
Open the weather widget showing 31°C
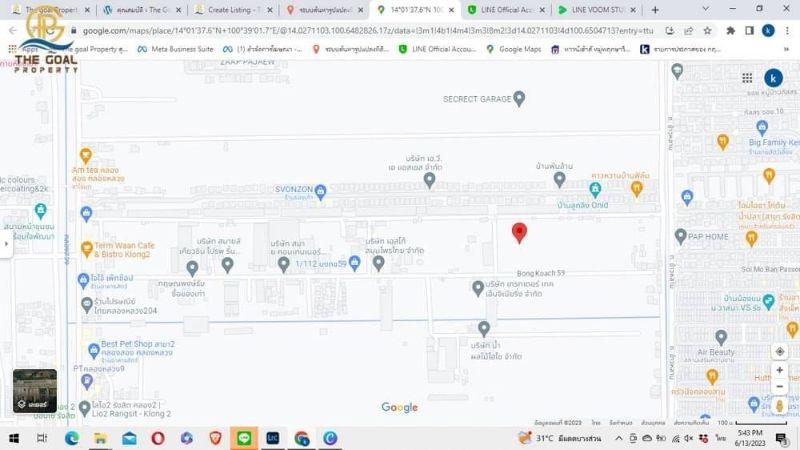click(x=559, y=438)
